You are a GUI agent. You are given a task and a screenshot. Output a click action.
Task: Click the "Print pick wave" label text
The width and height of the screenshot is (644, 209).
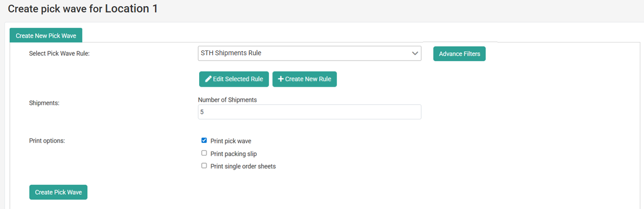(x=231, y=141)
